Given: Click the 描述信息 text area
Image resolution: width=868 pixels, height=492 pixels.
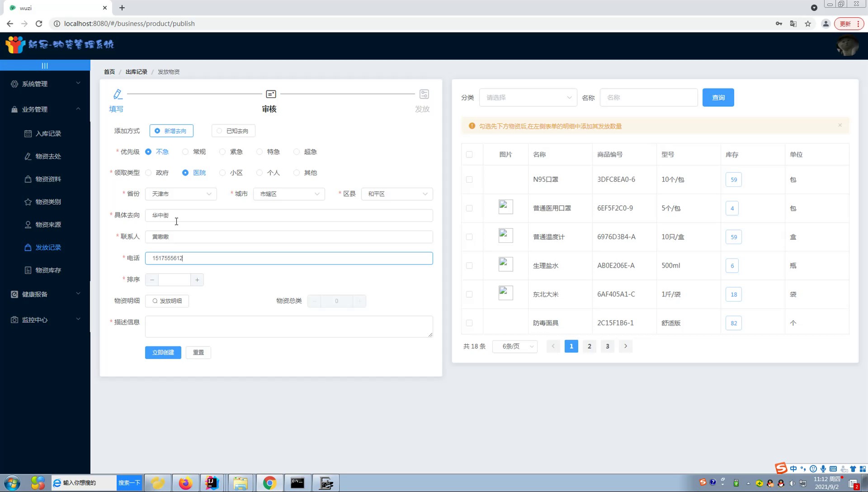Looking at the screenshot, I should 288,326.
